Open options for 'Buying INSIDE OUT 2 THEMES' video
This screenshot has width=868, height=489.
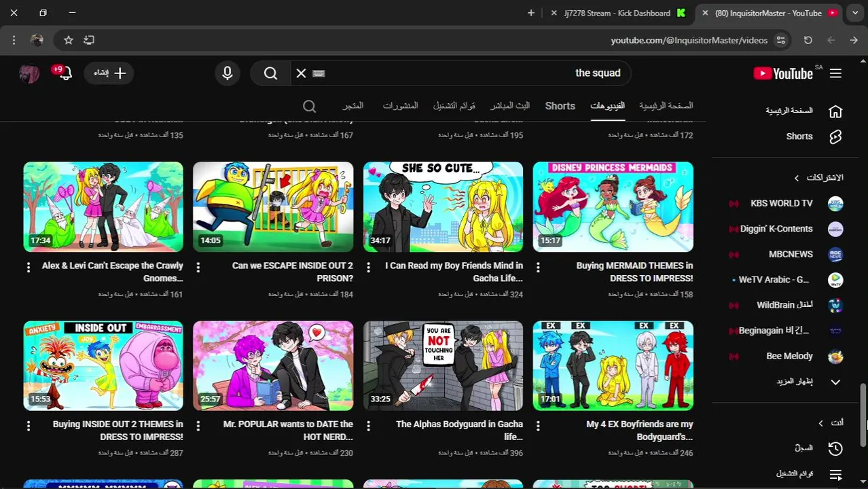(x=29, y=427)
